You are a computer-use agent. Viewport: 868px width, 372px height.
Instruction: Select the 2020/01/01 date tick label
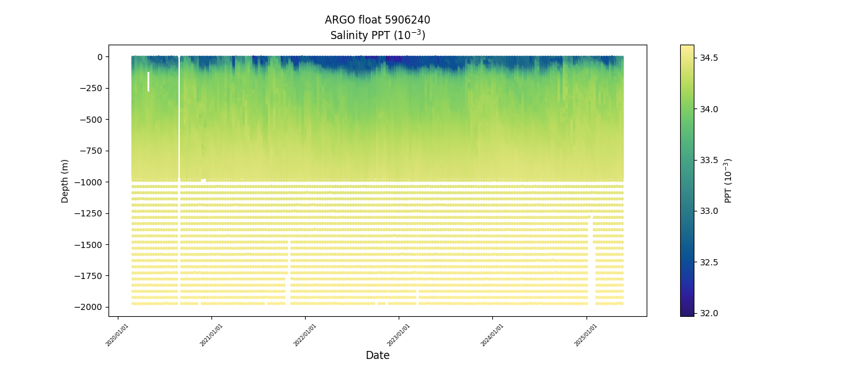coord(117,335)
